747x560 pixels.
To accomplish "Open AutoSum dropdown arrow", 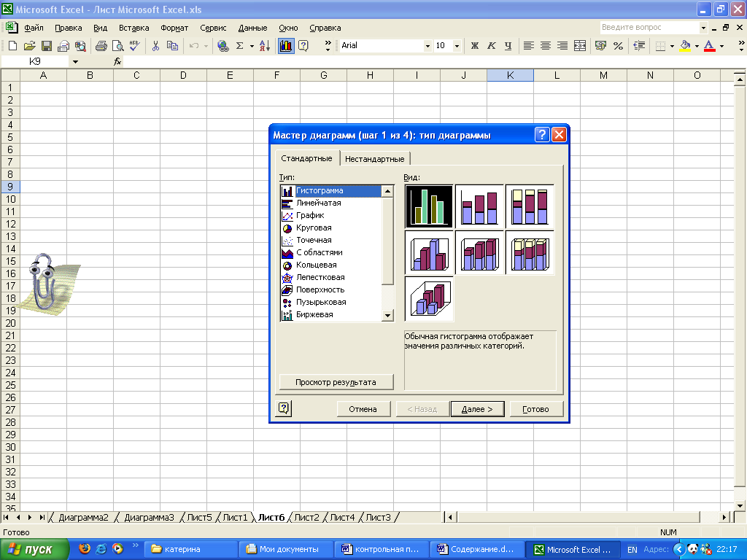I will [x=252, y=46].
